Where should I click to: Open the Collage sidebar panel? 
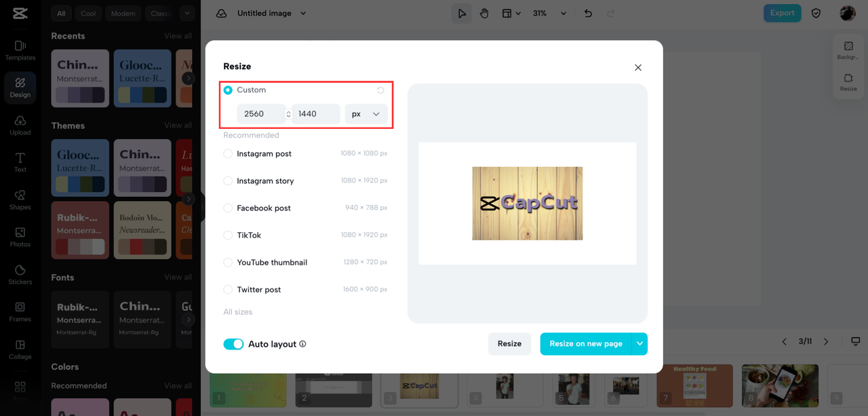coord(20,349)
